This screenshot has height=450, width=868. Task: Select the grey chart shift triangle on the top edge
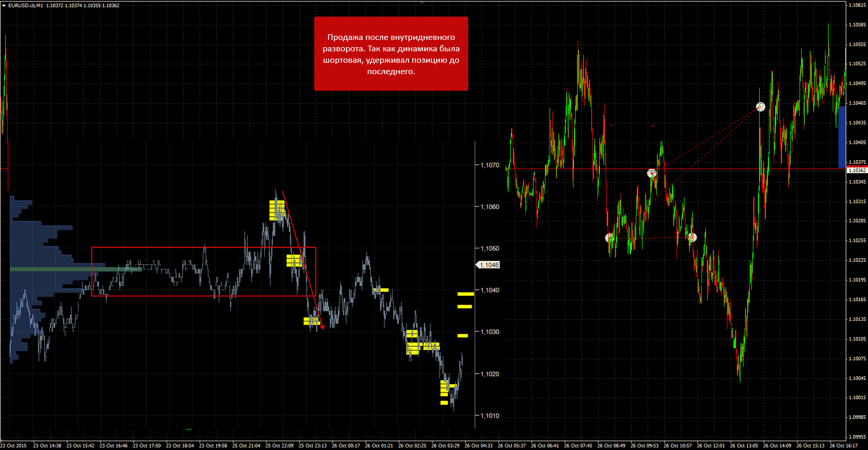[422, 2]
